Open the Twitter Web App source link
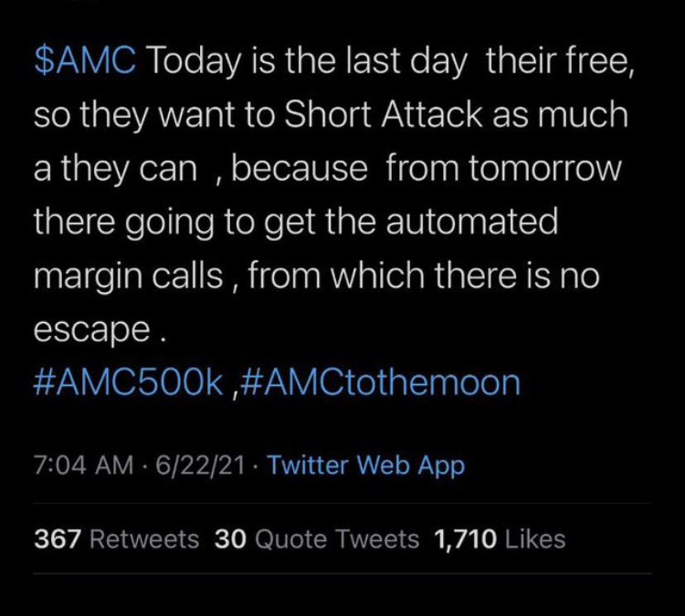The height and width of the screenshot is (616, 685). click(366, 465)
